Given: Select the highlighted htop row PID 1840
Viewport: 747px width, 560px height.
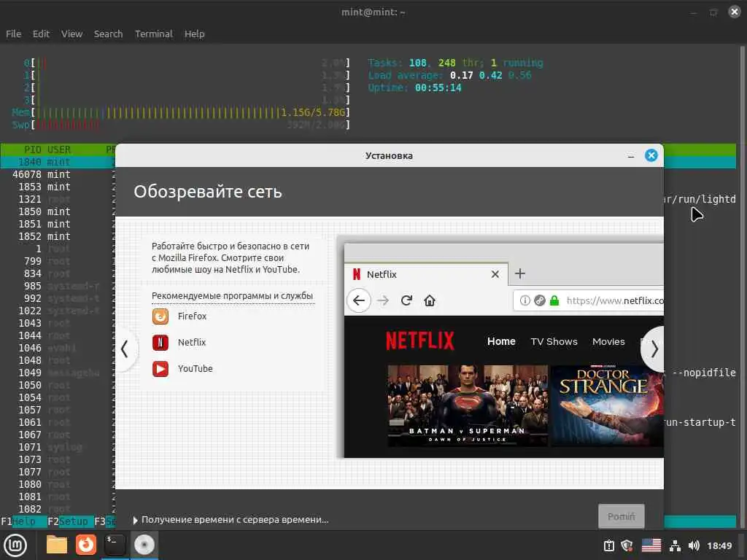Looking at the screenshot, I should (58, 162).
